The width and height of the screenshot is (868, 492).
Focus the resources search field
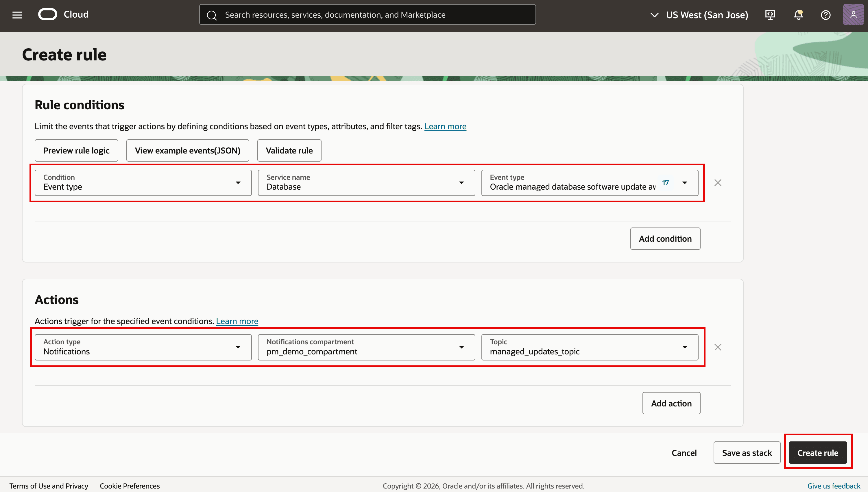(367, 14)
